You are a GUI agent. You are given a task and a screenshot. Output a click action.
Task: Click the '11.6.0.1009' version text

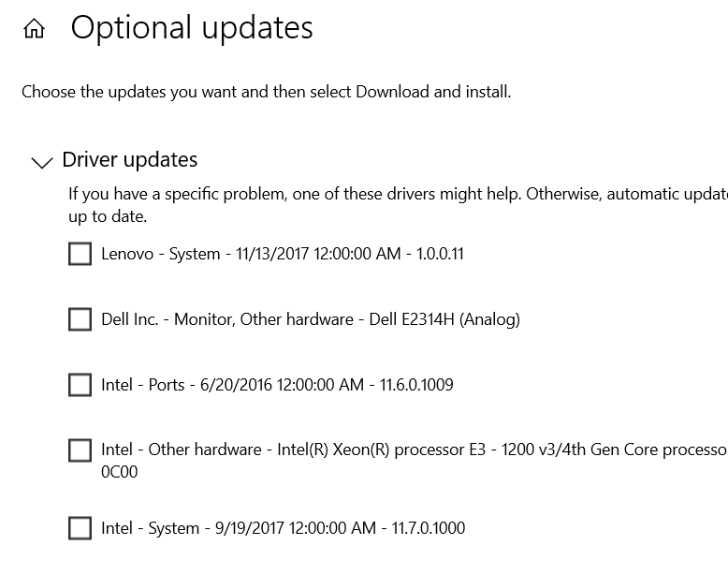tap(416, 385)
